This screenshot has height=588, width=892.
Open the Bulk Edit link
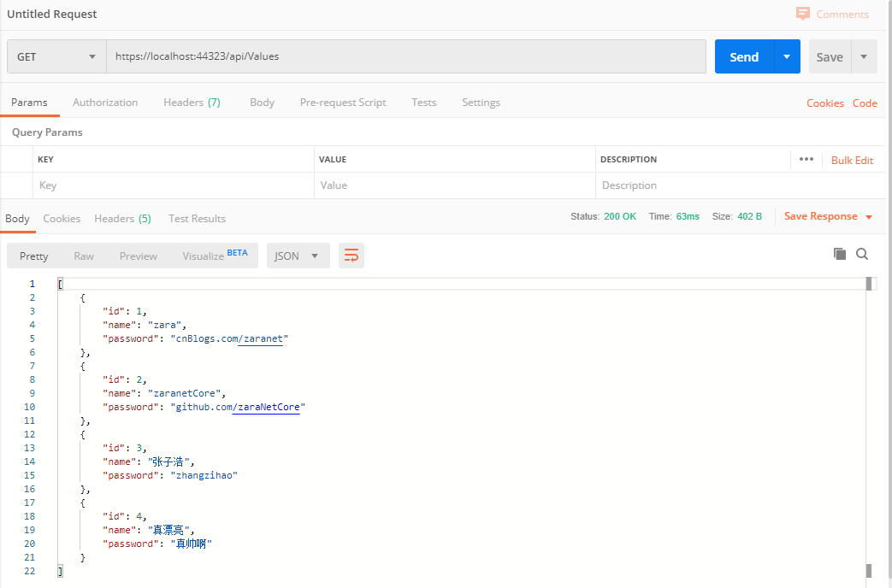[x=852, y=160]
